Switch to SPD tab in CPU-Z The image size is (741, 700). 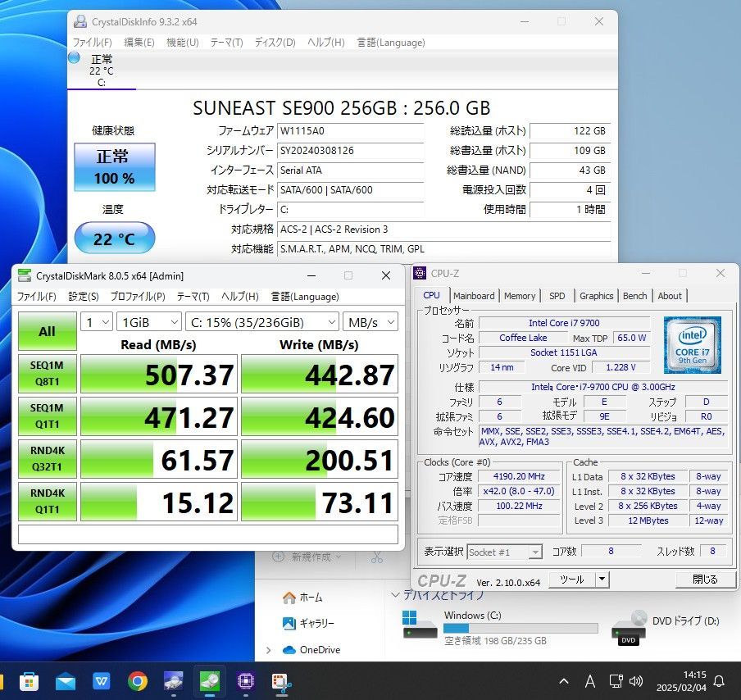point(557,296)
